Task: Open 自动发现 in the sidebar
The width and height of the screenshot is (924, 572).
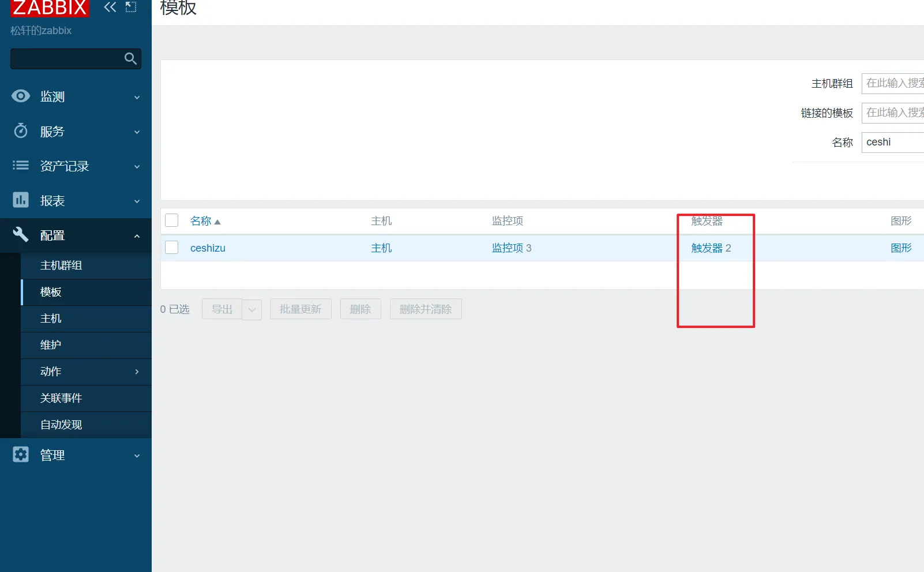Action: 61,425
